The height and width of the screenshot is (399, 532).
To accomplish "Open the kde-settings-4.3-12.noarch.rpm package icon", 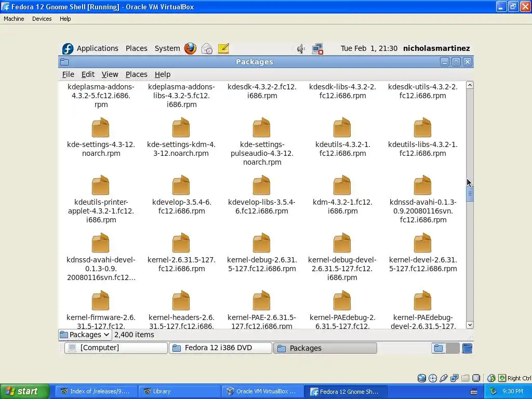I will pos(100,127).
